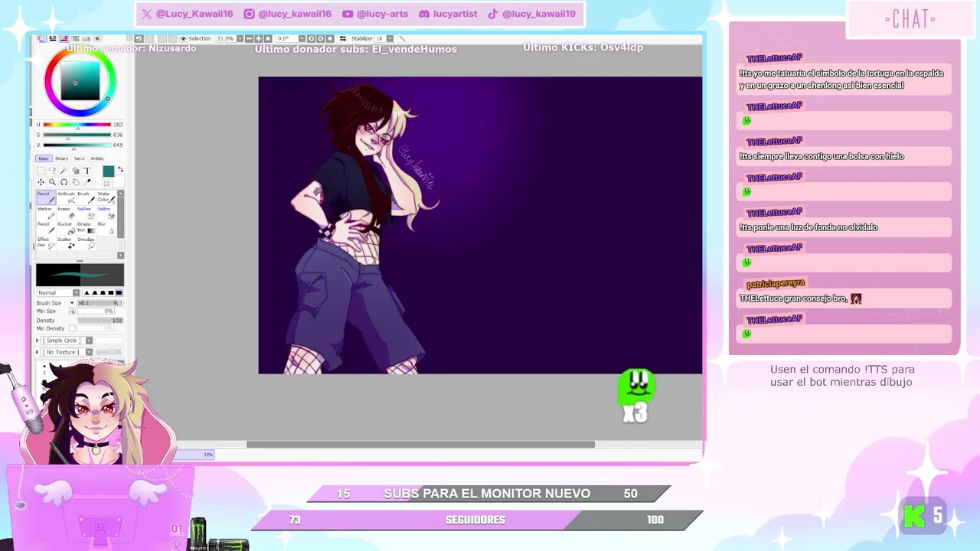Viewport: 980px width, 551px height.
Task: Open the Brush Size multiplier dropdown arrow
Action: (72, 303)
